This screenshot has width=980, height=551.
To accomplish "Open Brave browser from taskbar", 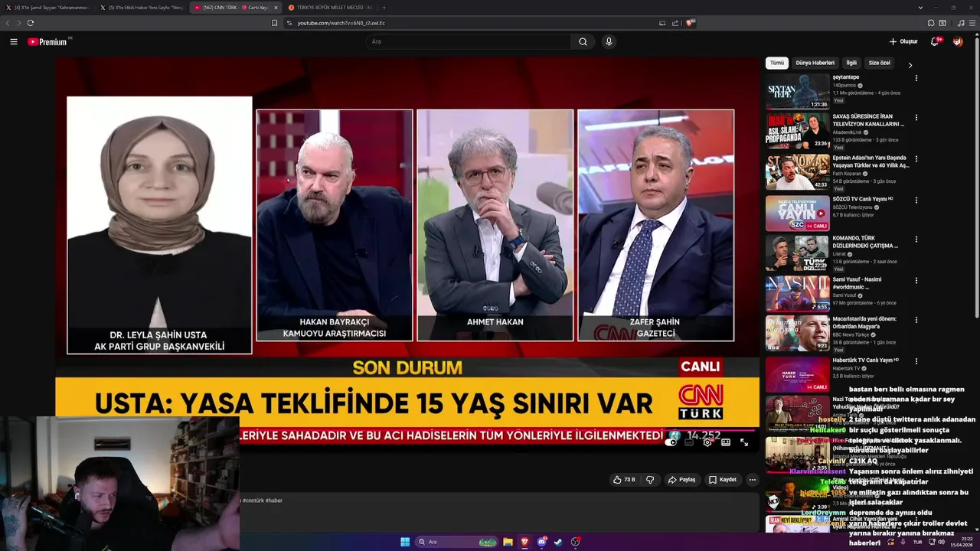I will pos(524,542).
